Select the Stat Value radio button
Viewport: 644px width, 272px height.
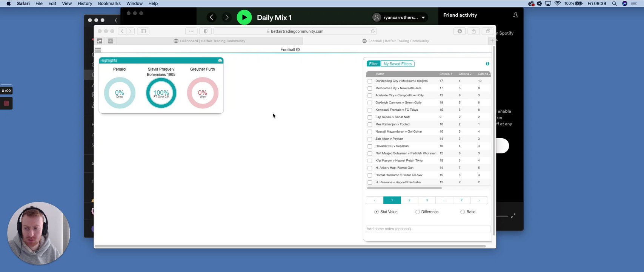[x=376, y=212]
